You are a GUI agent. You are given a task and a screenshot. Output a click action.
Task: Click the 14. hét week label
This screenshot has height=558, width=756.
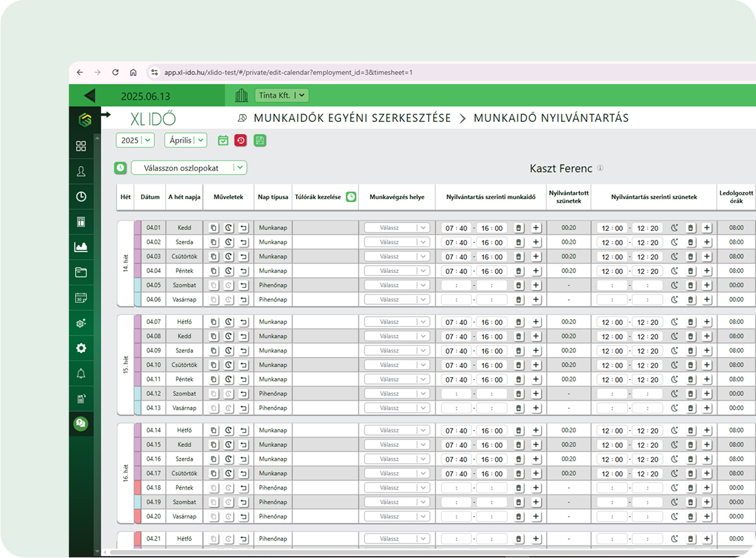tap(125, 263)
